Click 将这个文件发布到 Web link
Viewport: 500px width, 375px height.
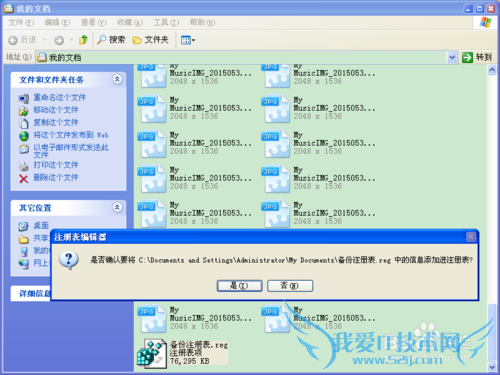coord(71,135)
